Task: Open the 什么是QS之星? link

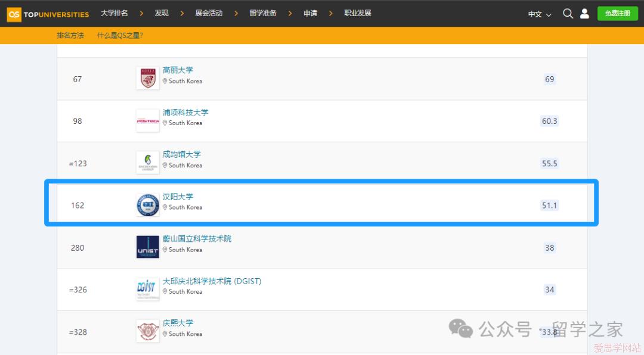Action: coord(120,35)
